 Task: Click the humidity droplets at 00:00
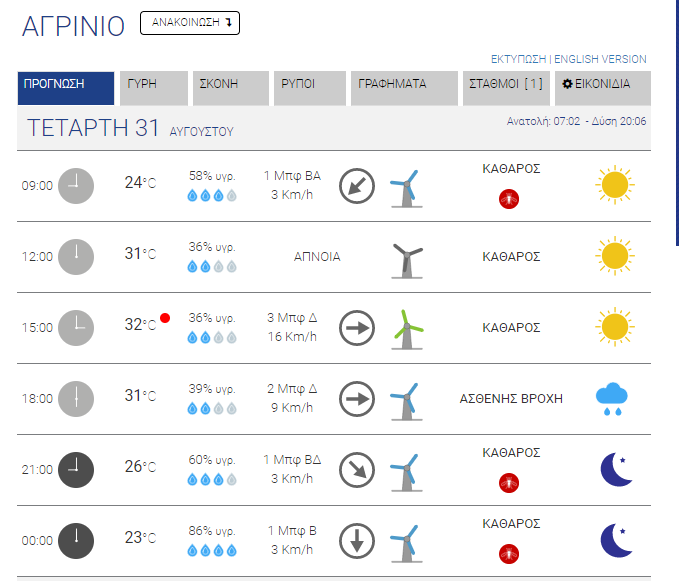(x=212, y=551)
